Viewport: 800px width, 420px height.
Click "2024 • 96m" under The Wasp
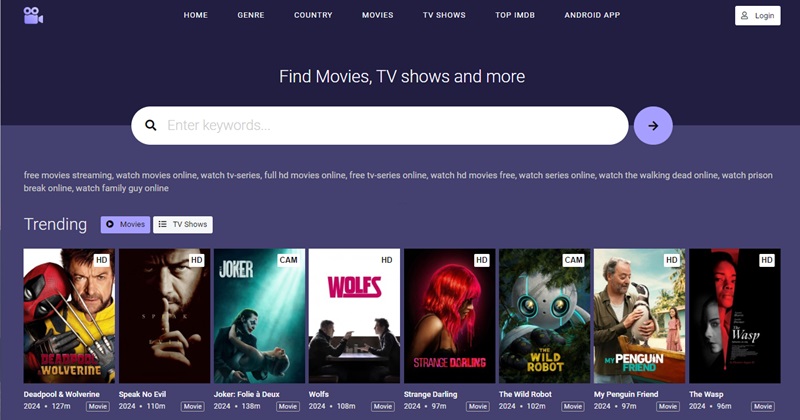coord(710,407)
